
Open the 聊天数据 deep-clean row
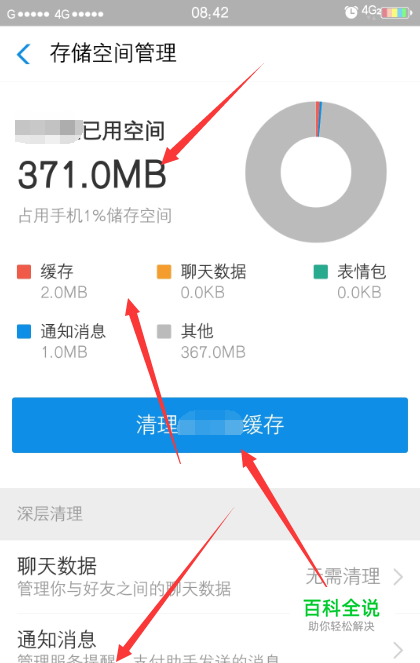click(210, 577)
